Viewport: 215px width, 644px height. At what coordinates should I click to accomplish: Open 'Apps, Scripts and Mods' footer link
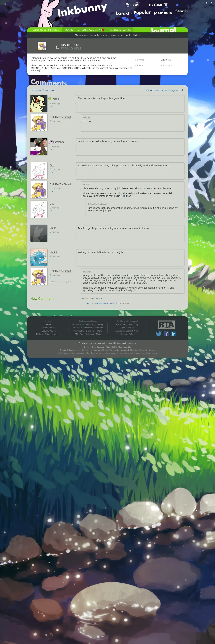(90, 334)
